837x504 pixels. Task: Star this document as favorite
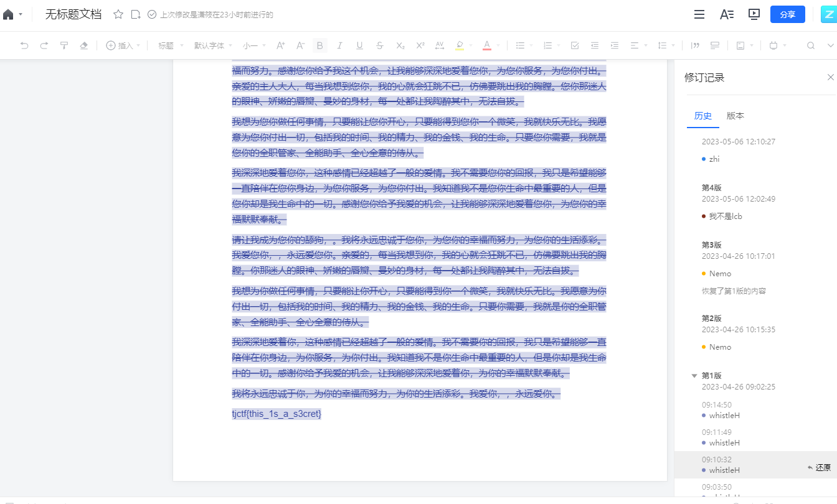click(x=118, y=14)
